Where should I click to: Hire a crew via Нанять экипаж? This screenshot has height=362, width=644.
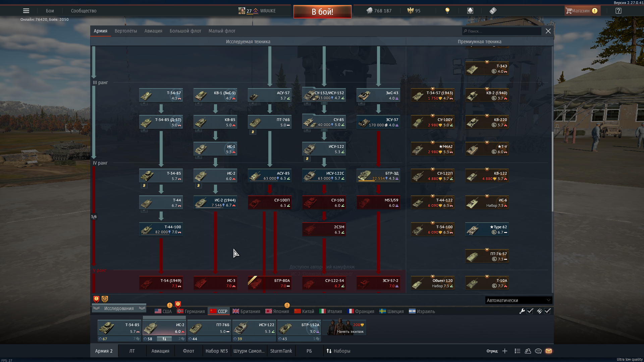click(x=344, y=327)
